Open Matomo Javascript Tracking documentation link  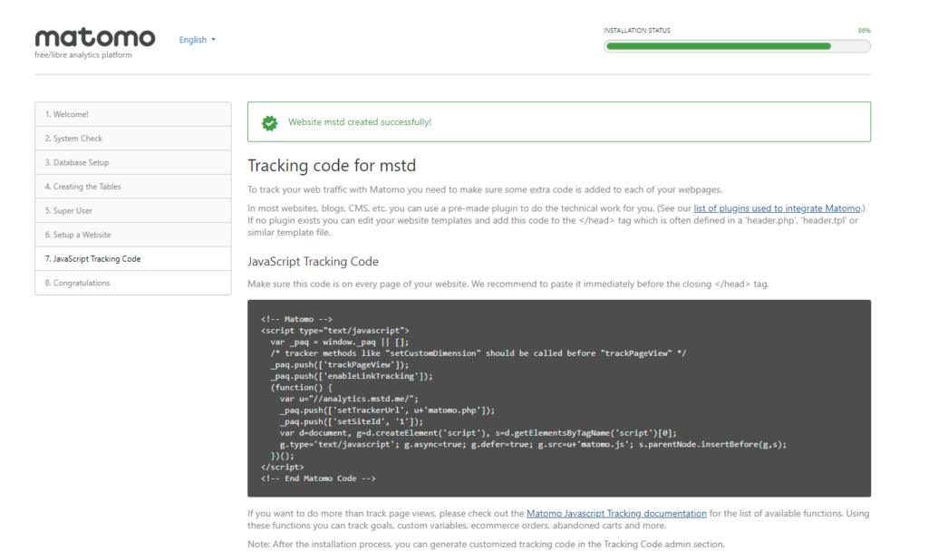(616, 513)
